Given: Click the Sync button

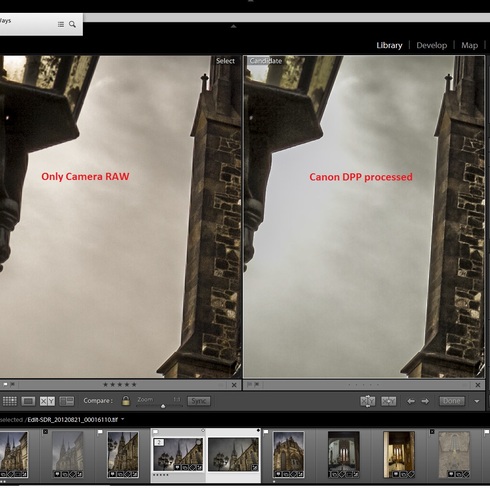Looking at the screenshot, I should click(199, 401).
